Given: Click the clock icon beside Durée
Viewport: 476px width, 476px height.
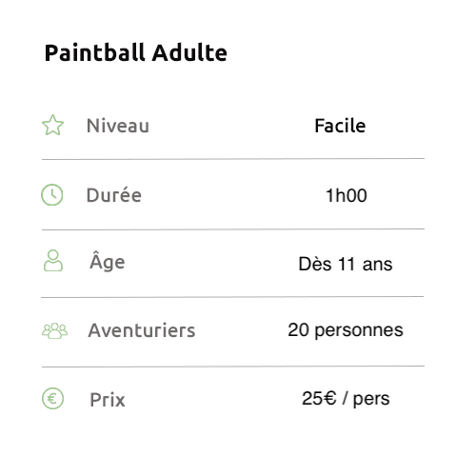Looking at the screenshot, I should (52, 194).
